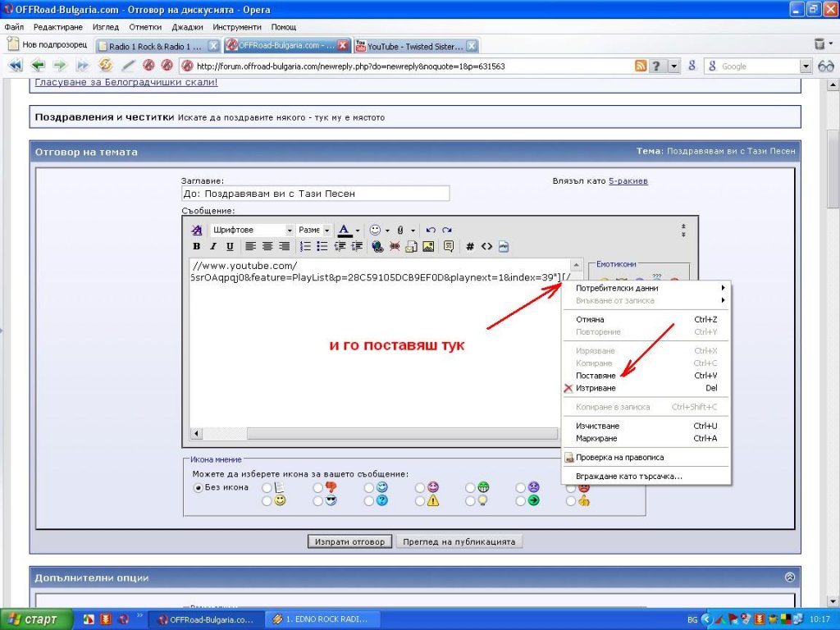840x630 pixels.
Task: Insert a numbered list
Action: [x=305, y=246]
